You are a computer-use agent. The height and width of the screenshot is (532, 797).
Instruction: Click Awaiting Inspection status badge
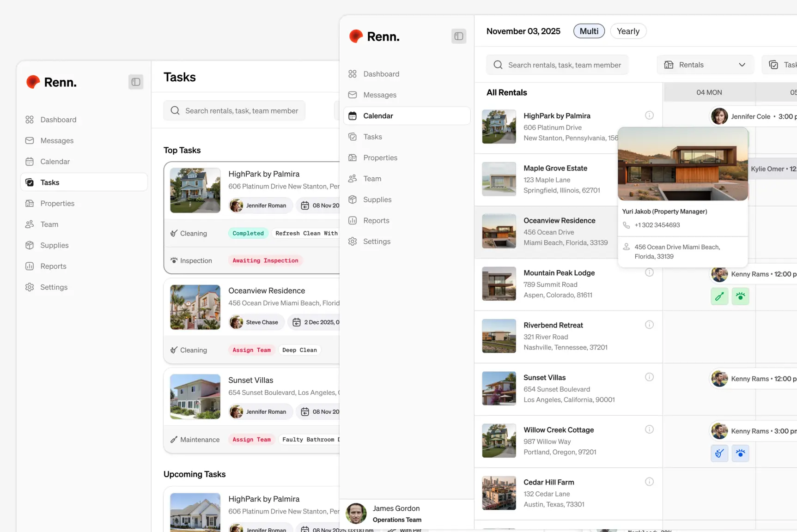[265, 260]
